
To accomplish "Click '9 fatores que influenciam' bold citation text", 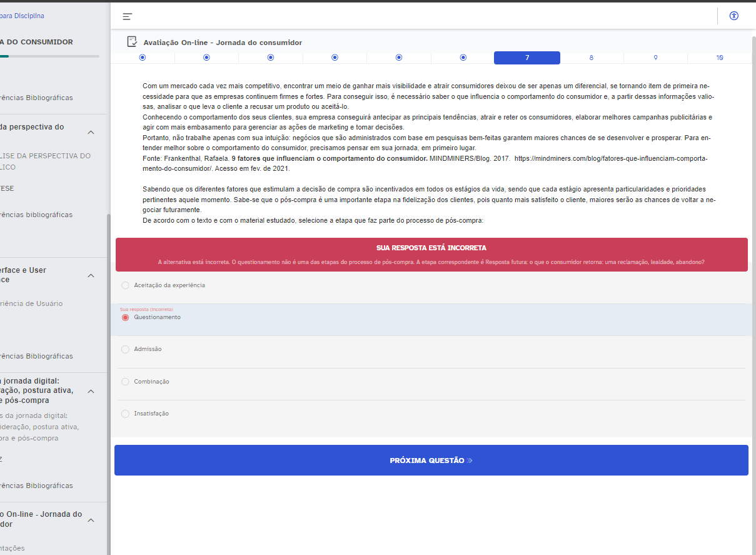I will point(330,158).
